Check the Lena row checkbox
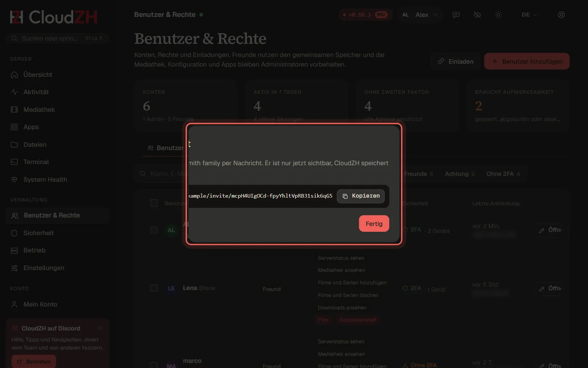The height and width of the screenshot is (368, 588). pos(154,288)
